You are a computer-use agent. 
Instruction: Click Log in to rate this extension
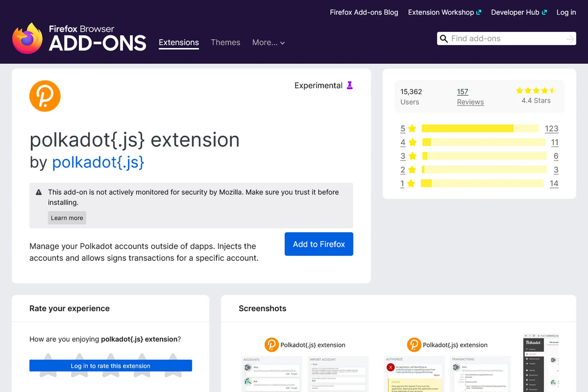[111, 366]
